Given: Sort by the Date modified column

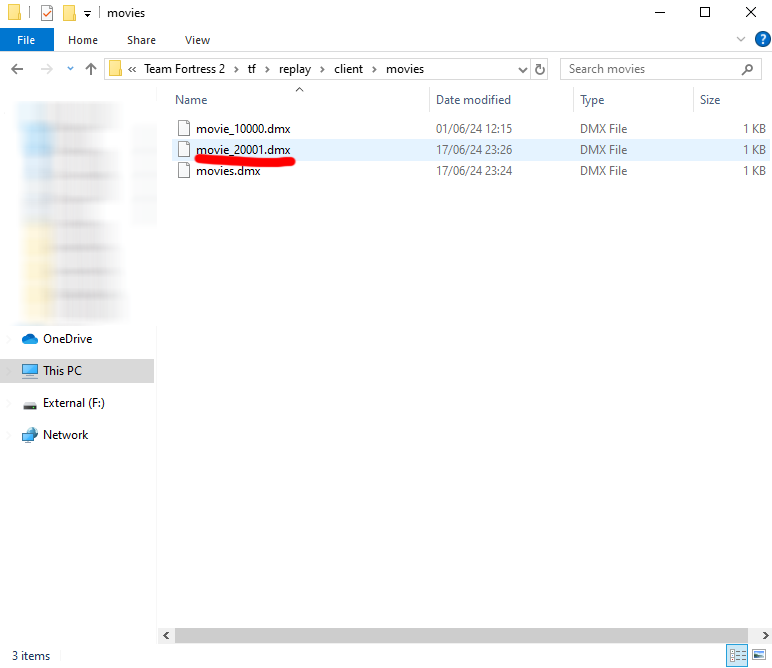Looking at the screenshot, I should pyautogui.click(x=473, y=100).
